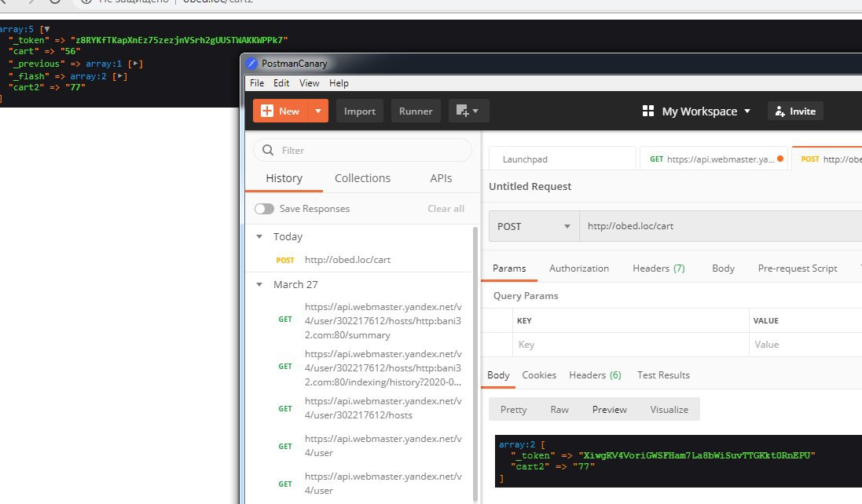Click the workspace grid icon
The image size is (862, 504).
tap(648, 111)
